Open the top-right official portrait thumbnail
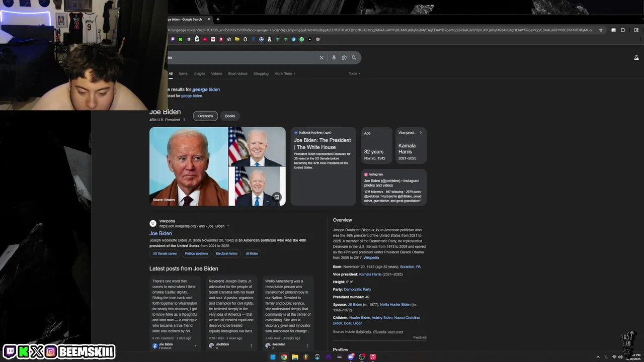 click(257, 146)
